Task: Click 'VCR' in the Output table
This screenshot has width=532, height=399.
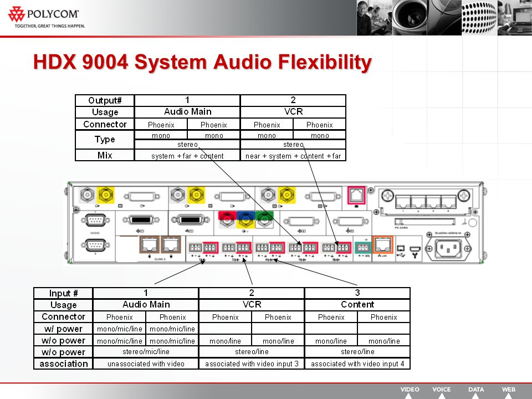Action: [x=294, y=111]
